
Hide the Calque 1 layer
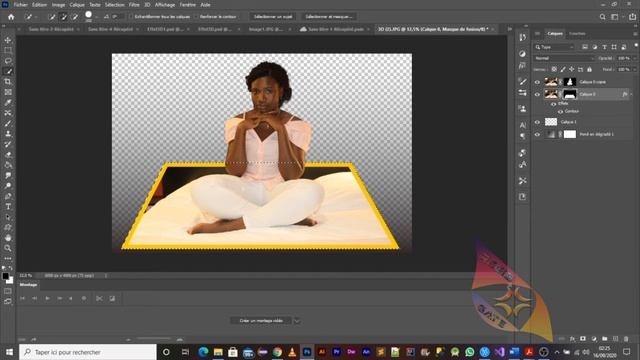click(537, 122)
